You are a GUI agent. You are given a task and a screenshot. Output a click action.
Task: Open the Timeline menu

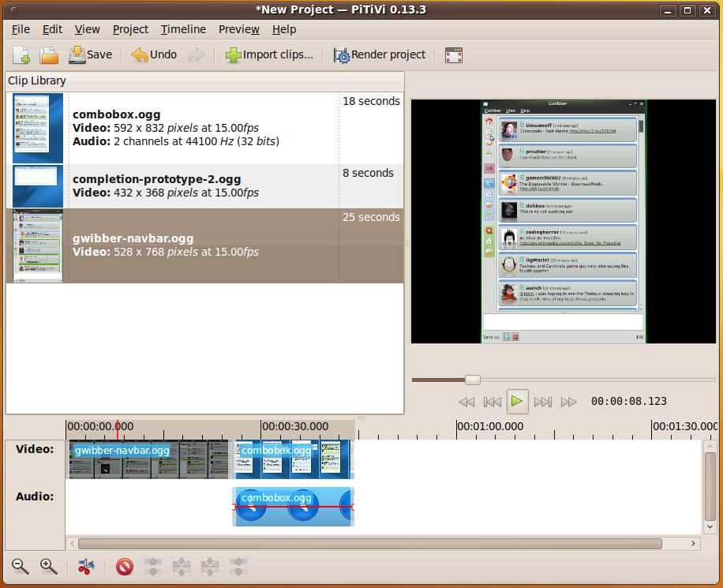(x=183, y=29)
